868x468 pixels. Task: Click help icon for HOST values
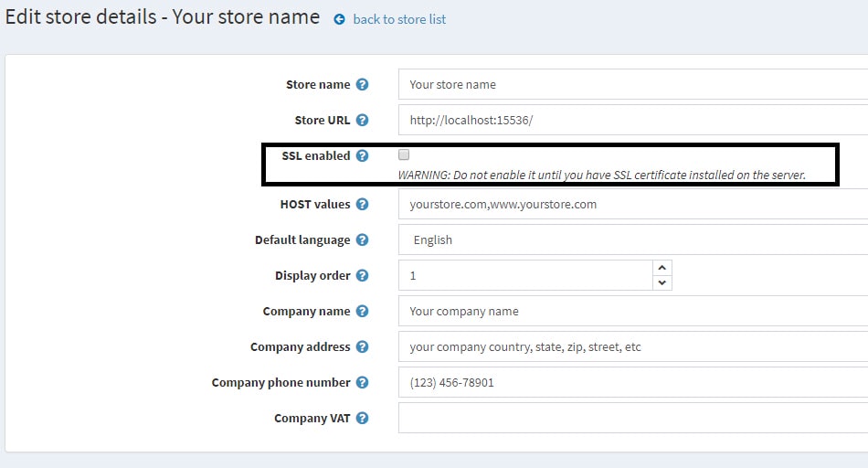click(x=362, y=205)
